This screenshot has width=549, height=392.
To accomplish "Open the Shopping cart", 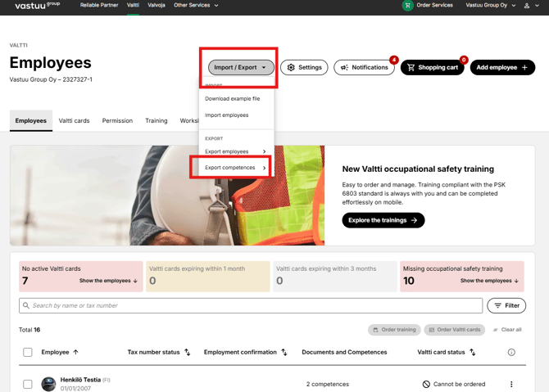I will [x=432, y=67].
